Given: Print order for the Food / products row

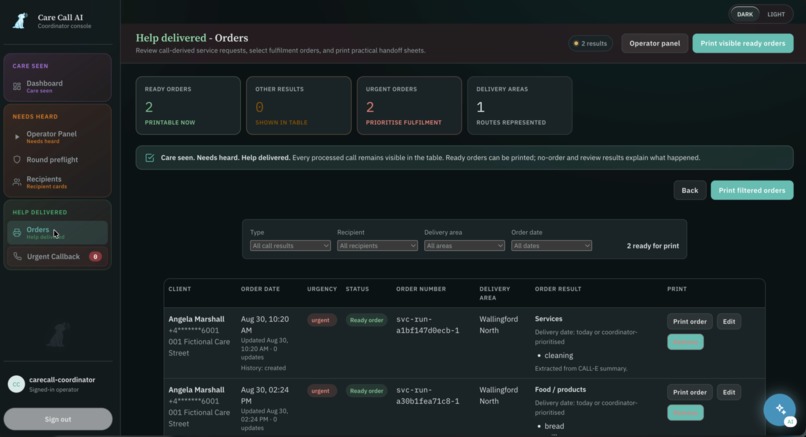Looking at the screenshot, I should 690,392.
